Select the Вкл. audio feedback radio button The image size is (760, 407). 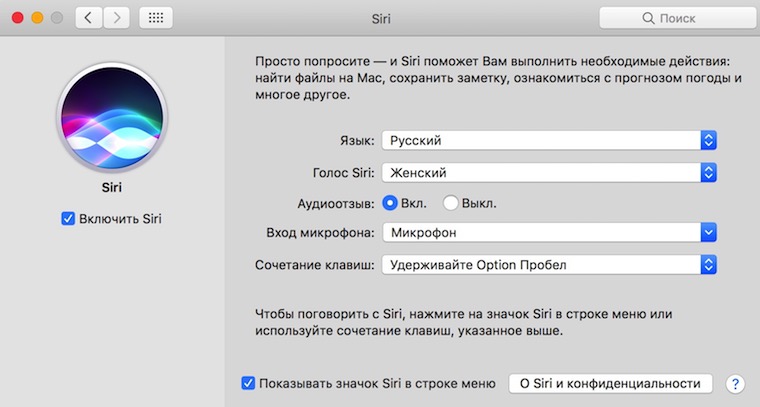pyautogui.click(x=390, y=203)
